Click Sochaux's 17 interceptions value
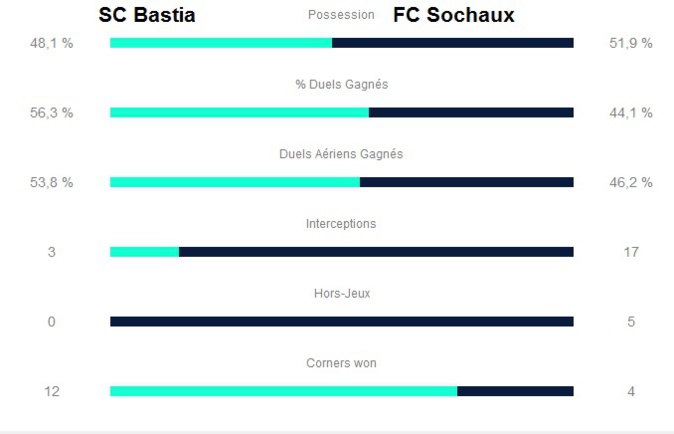Image resolution: width=674 pixels, height=434 pixels. [x=631, y=252]
